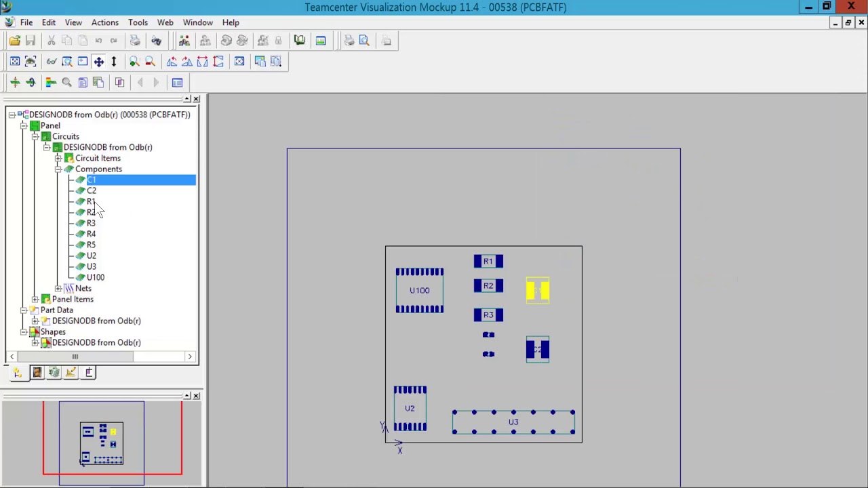Click the list view icon in third toolbar
The height and width of the screenshot is (488, 868).
[177, 83]
